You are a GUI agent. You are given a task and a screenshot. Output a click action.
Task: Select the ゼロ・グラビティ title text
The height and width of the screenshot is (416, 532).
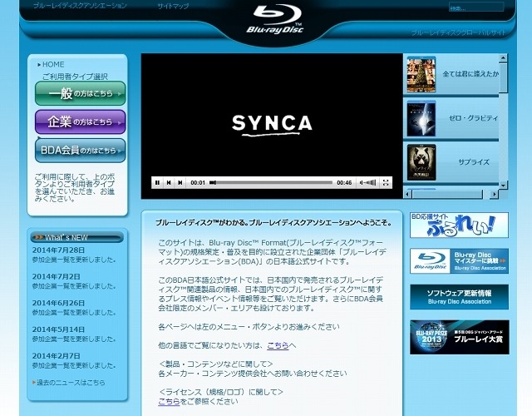pyautogui.click(x=473, y=118)
